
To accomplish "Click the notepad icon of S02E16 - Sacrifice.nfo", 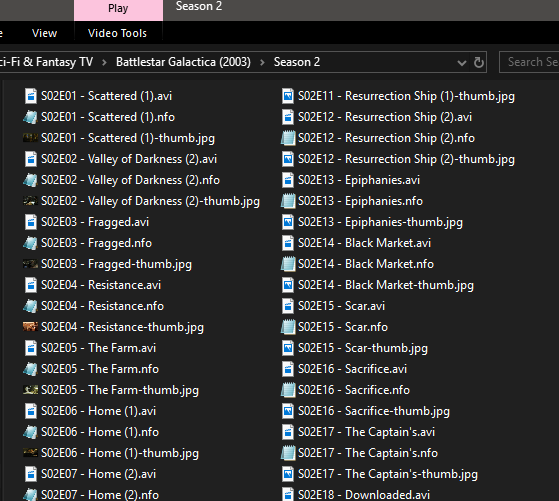I will point(288,390).
